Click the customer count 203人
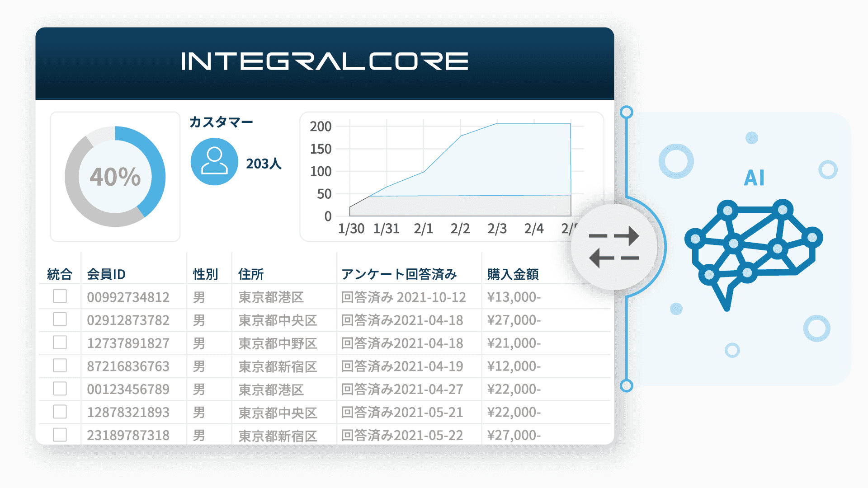The width and height of the screenshot is (868, 488). (x=264, y=163)
